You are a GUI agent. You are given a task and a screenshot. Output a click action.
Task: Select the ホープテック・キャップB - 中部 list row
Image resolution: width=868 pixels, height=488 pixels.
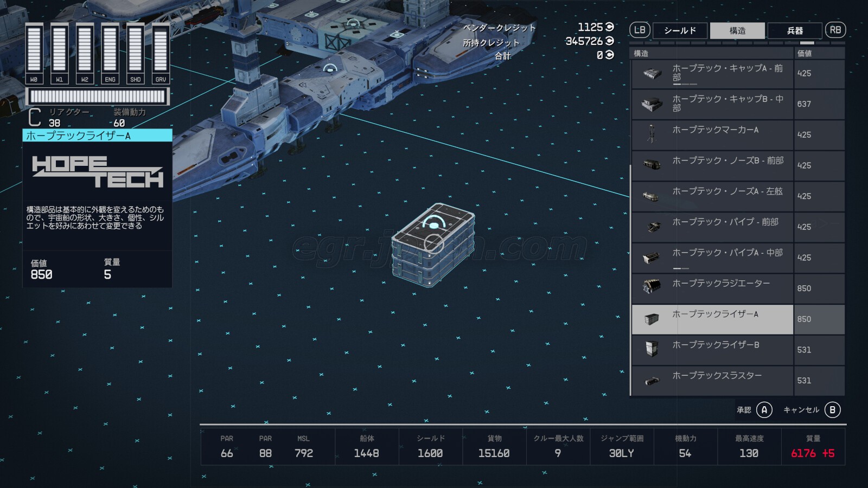pos(727,104)
